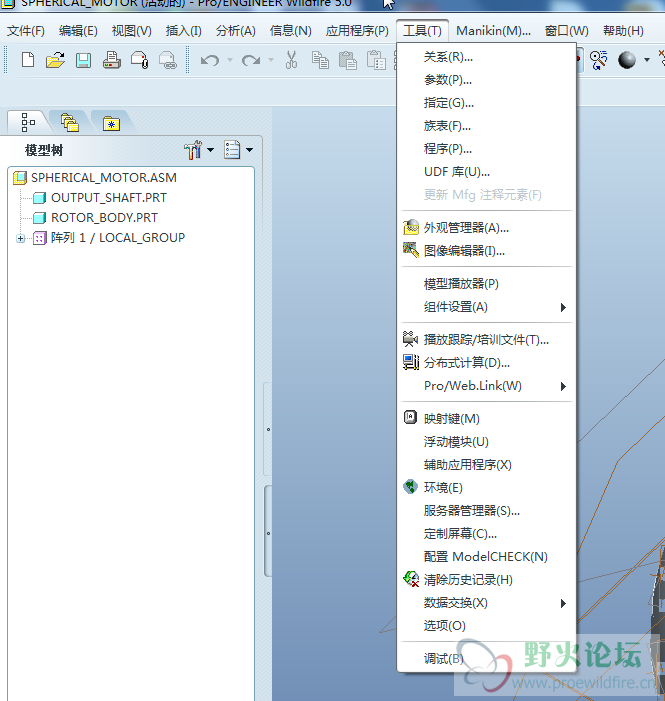Open the Manikin(M) menu
Viewport: 665px width, 701px height.
493,31
